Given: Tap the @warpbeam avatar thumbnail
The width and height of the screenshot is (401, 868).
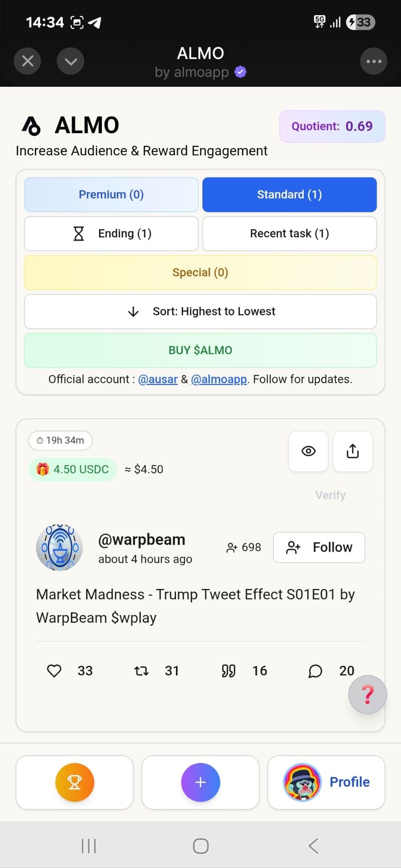Looking at the screenshot, I should pyautogui.click(x=60, y=547).
